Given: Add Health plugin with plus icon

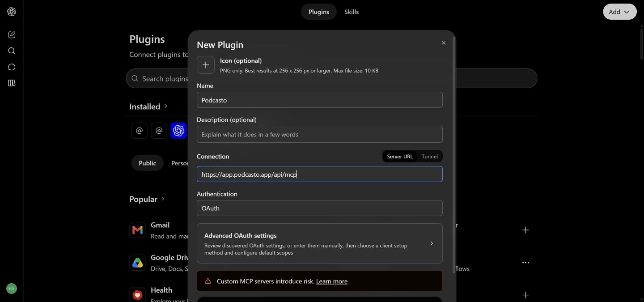Looking at the screenshot, I should click(x=525, y=295).
